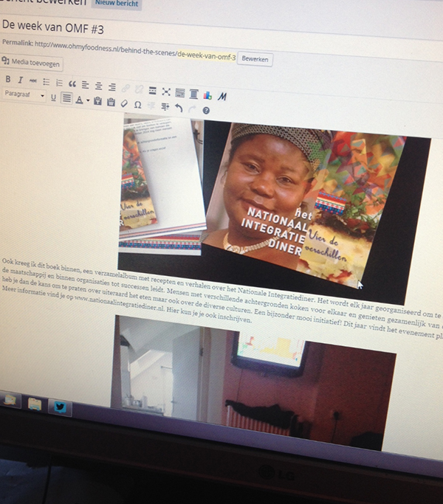This screenshot has width=443, height=504.
Task: Apply blockquote formatting
Action: pos(72,84)
